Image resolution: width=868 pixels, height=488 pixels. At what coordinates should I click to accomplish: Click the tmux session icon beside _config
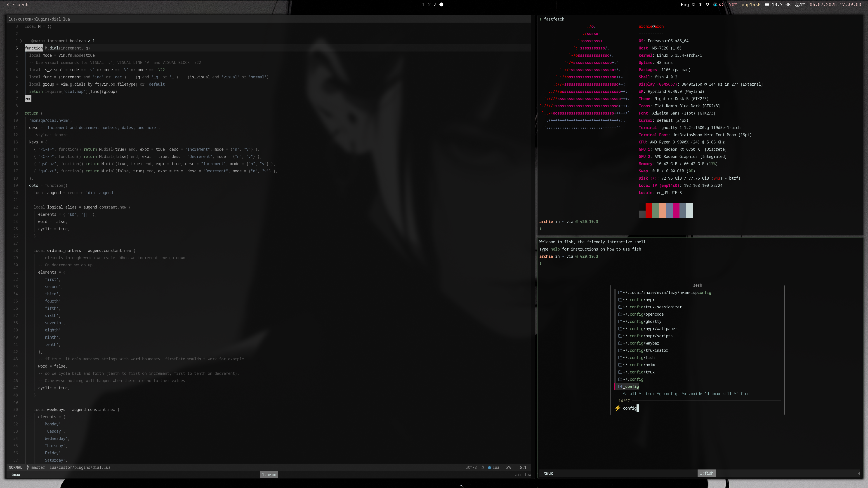(x=620, y=386)
